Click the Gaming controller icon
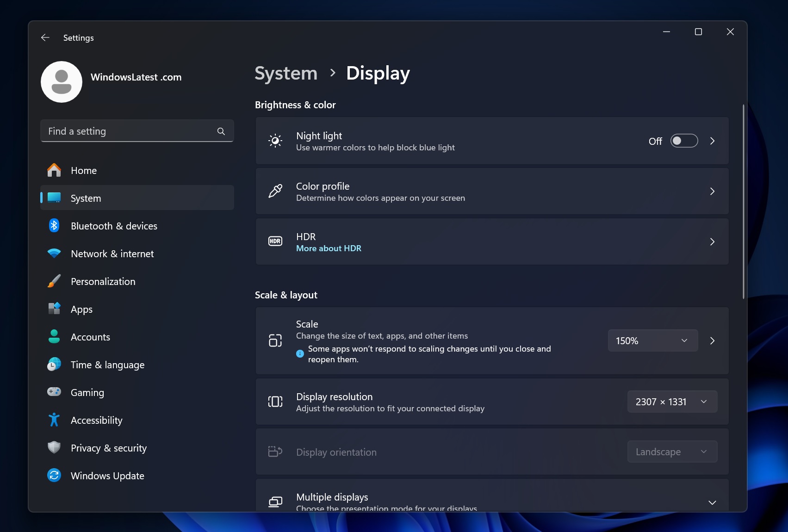788x532 pixels. (54, 392)
